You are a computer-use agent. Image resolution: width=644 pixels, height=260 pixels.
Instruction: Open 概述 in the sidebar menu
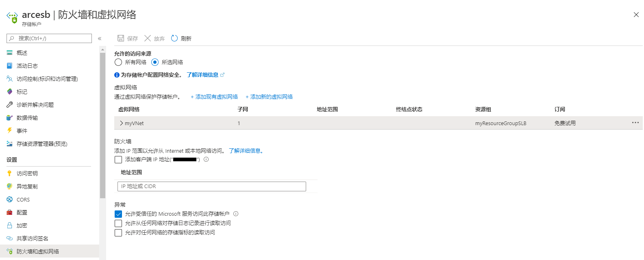tap(22, 53)
